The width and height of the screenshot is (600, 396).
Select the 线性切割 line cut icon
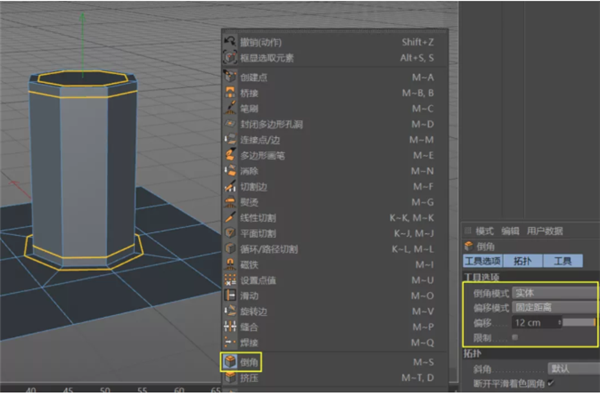coord(230,218)
